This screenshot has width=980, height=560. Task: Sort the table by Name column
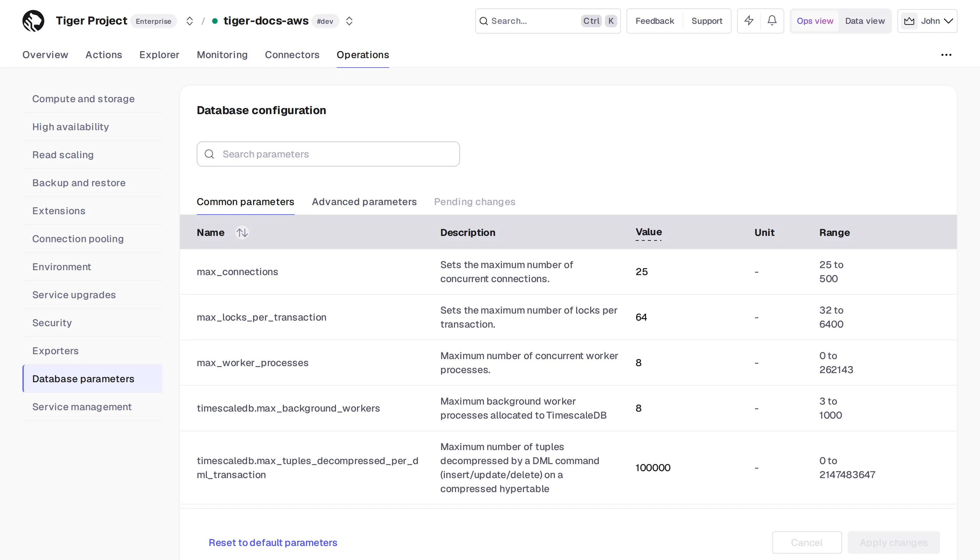[x=242, y=233]
